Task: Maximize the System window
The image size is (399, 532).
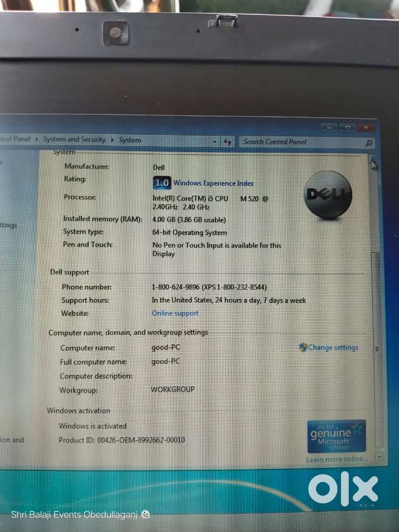Action: [x=347, y=128]
